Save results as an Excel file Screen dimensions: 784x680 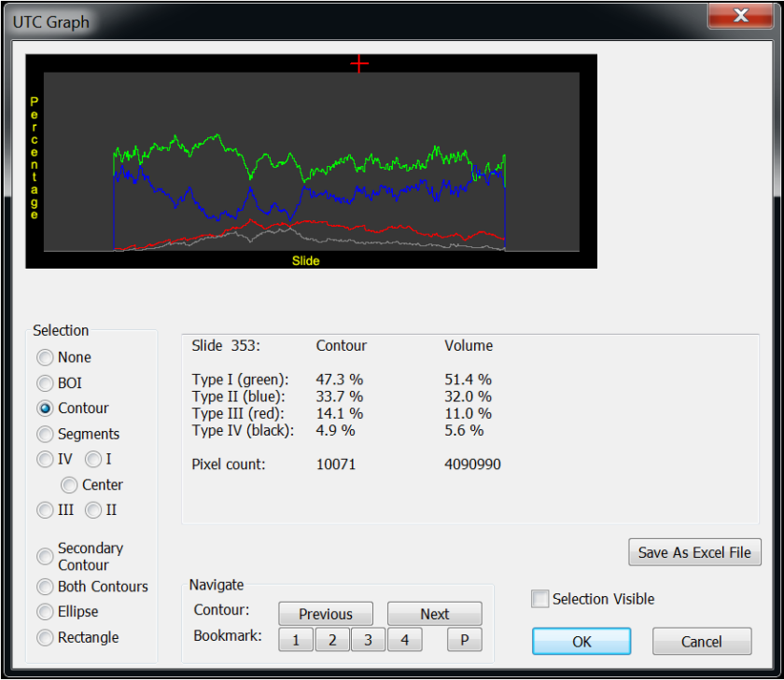[694, 552]
